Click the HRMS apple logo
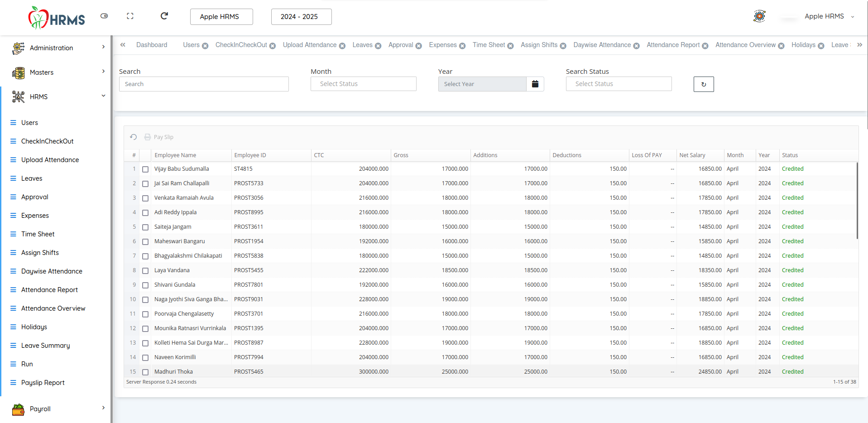 point(57,18)
